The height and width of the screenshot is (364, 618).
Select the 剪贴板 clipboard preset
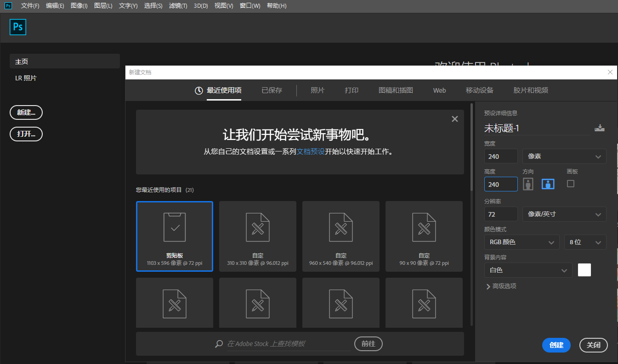(x=175, y=236)
